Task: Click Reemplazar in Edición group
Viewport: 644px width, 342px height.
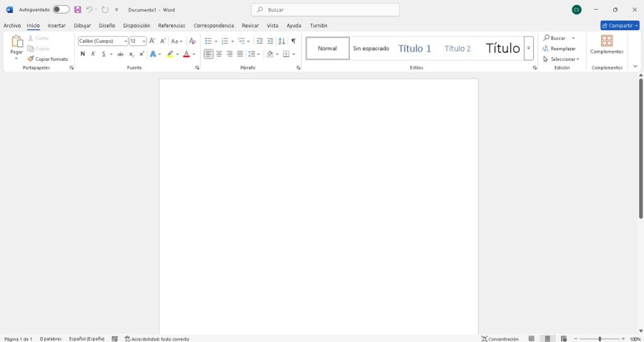Action: coord(559,48)
